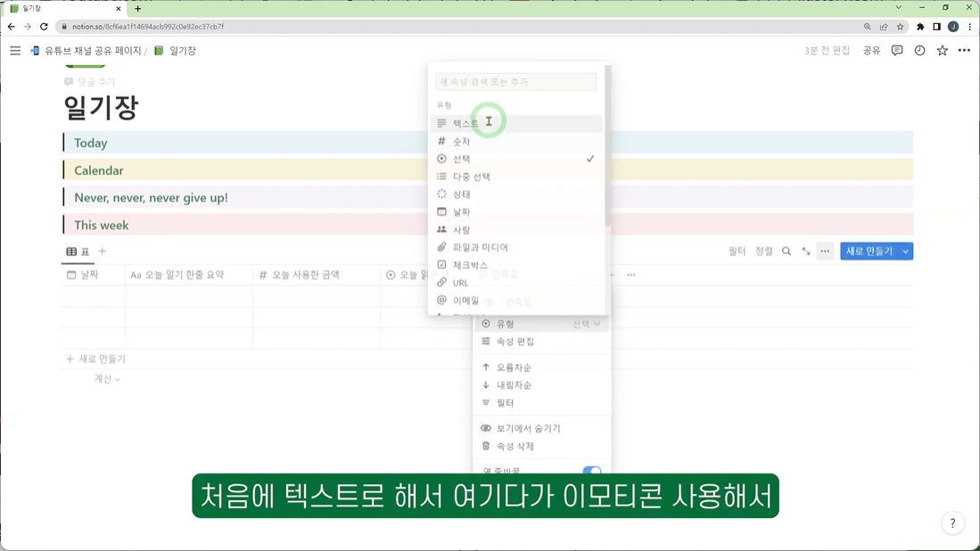This screenshot has height=551, width=980.
Task: Click 정렬 sort in database toolbar
Action: [763, 251]
